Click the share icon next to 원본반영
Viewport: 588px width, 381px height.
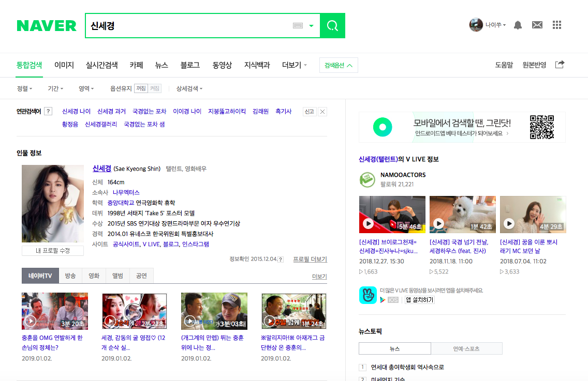click(560, 65)
